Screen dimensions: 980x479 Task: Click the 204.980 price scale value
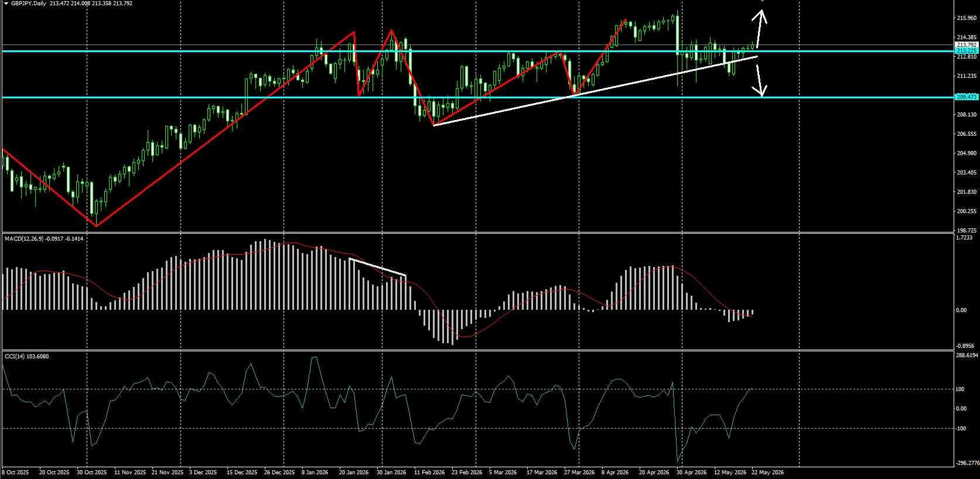click(966, 153)
